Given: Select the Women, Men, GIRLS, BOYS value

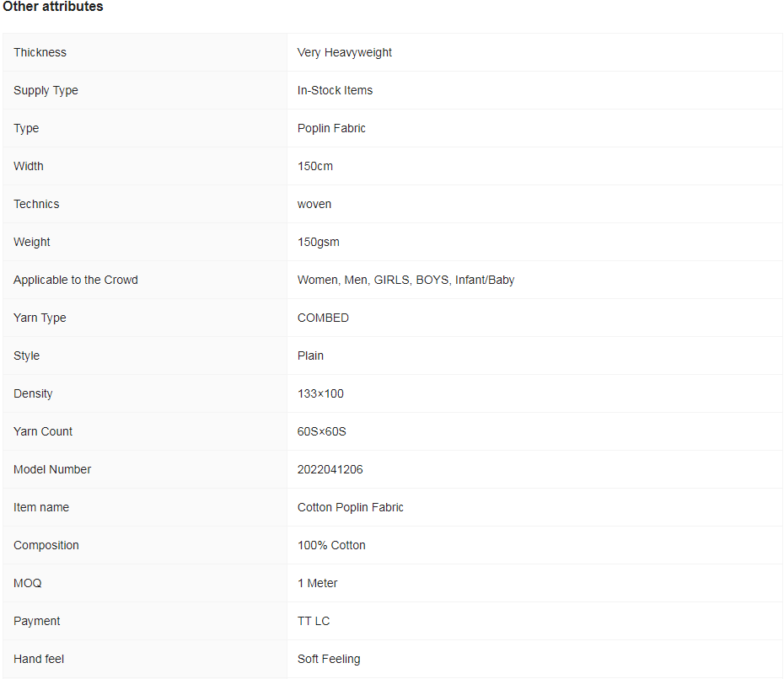Looking at the screenshot, I should point(405,280).
